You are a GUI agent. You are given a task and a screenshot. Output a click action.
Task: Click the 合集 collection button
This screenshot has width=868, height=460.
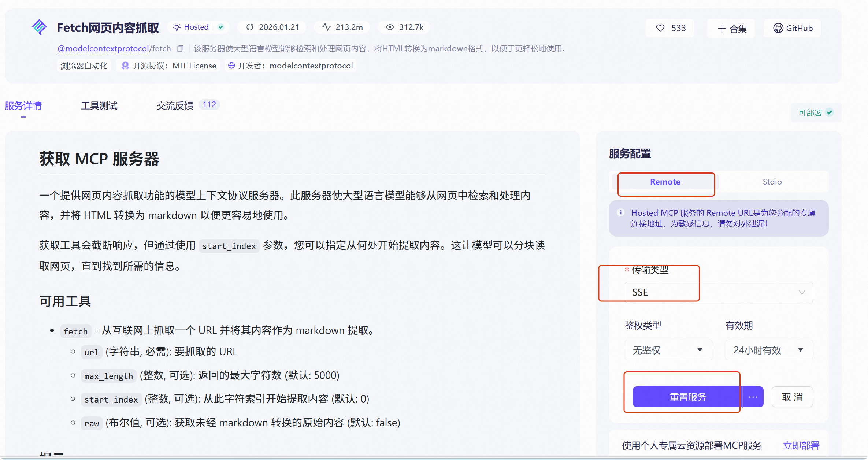coord(731,28)
